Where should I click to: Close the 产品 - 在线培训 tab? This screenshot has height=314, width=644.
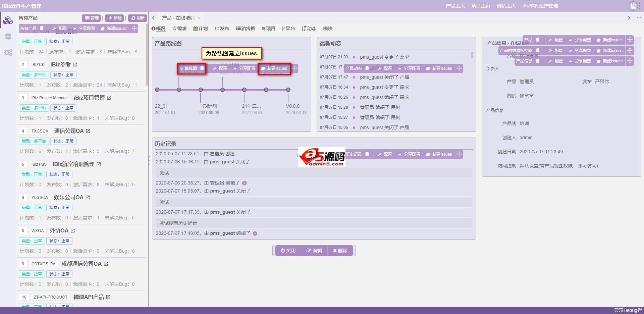[x=199, y=18]
